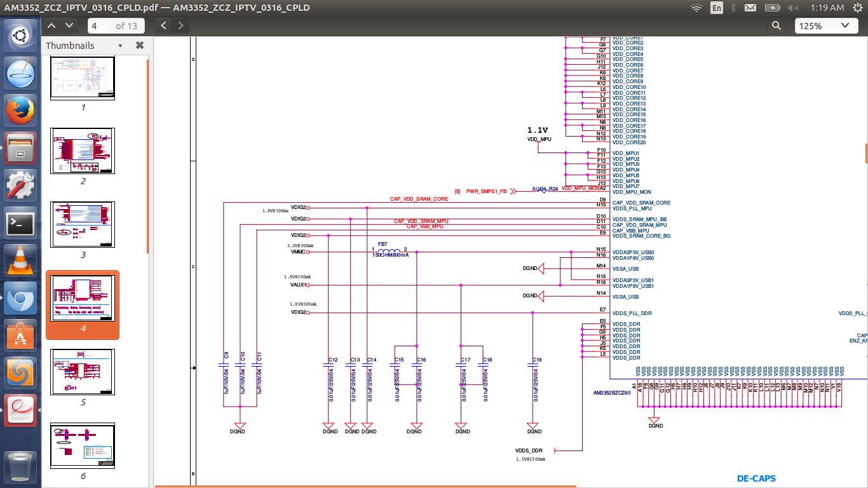Click the DE-CAPS label text

pos(756,478)
